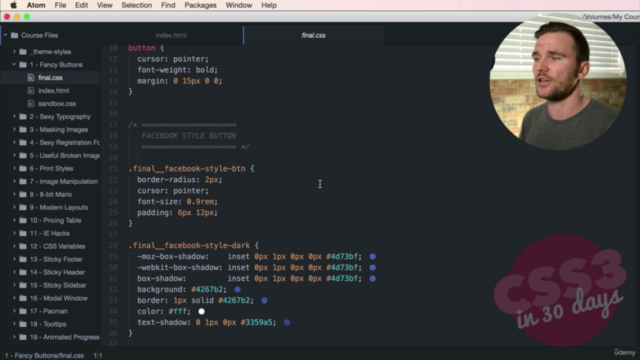
Task: Click the '.final__facebook-style-dark' selector
Action: (x=189, y=246)
